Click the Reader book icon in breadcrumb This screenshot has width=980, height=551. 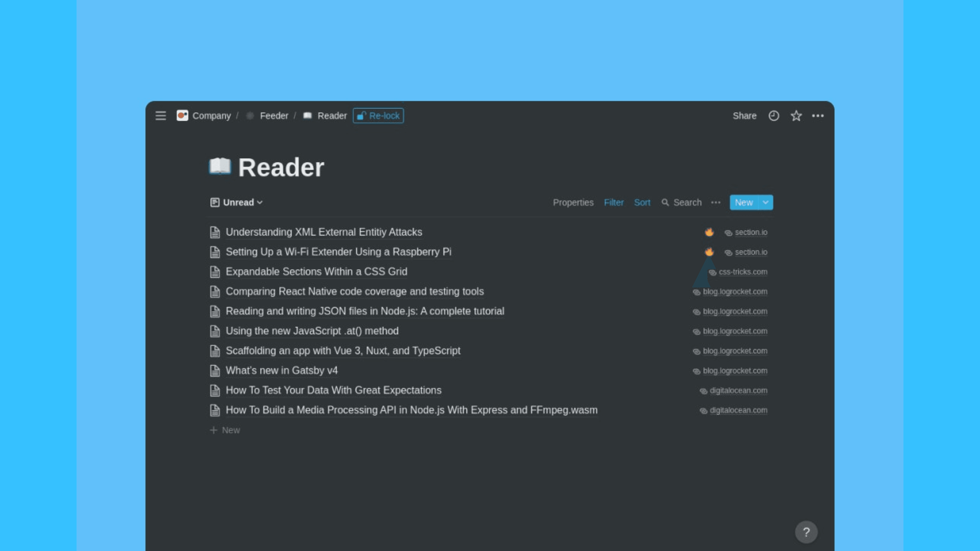(307, 116)
